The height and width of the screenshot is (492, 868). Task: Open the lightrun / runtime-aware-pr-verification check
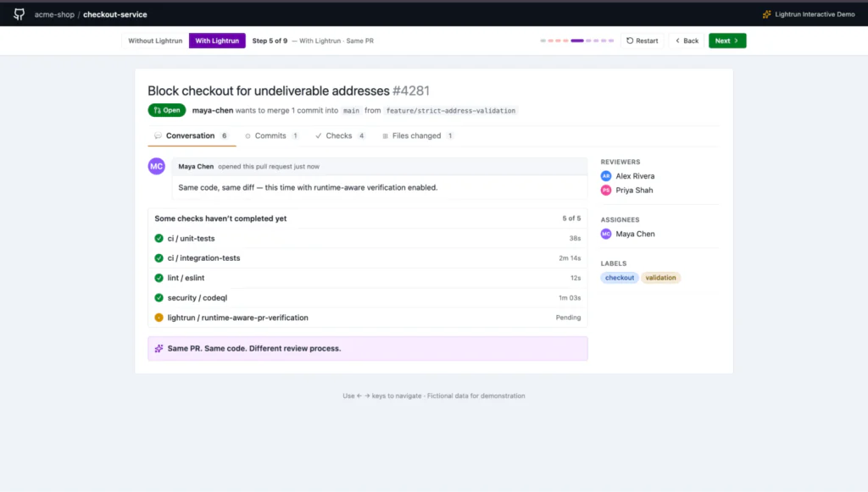point(368,318)
